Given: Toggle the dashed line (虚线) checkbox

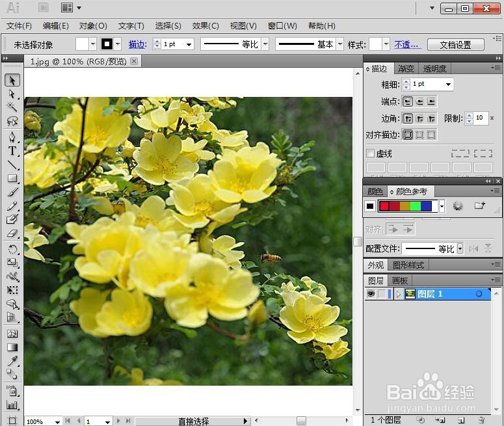Looking at the screenshot, I should tap(370, 153).
